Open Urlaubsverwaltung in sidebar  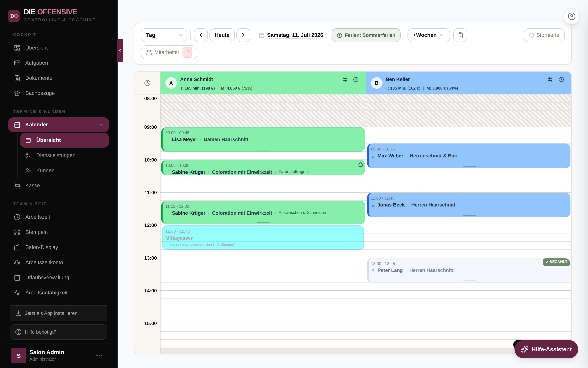pyautogui.click(x=59, y=277)
